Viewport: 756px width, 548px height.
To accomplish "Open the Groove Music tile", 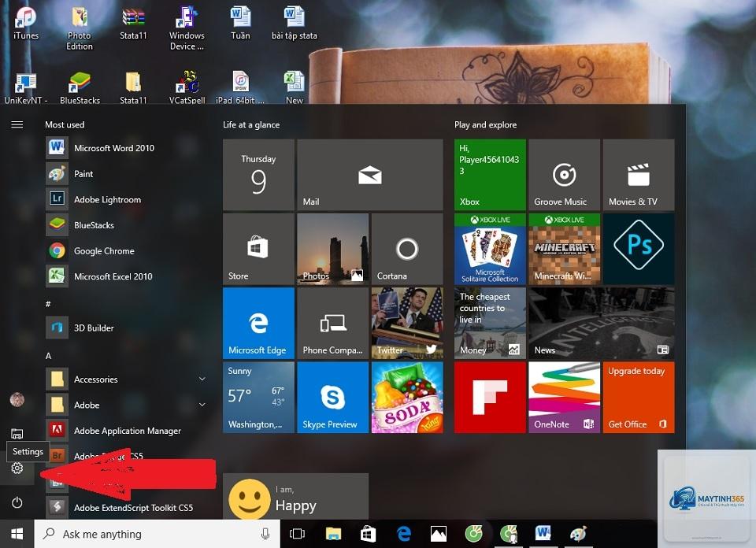I will 564,175.
